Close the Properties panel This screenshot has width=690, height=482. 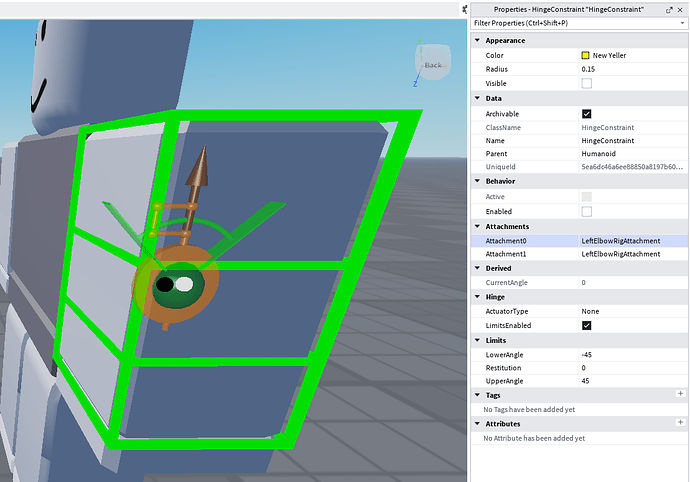click(x=680, y=10)
